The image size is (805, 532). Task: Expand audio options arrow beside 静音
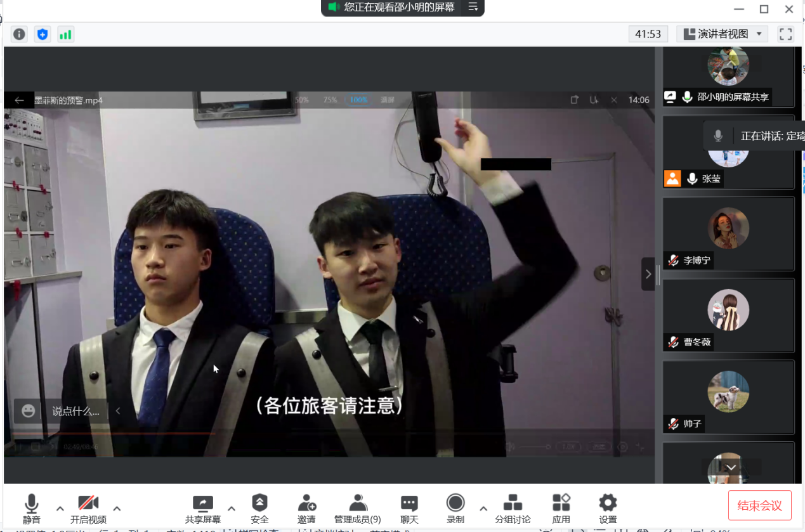(60, 508)
